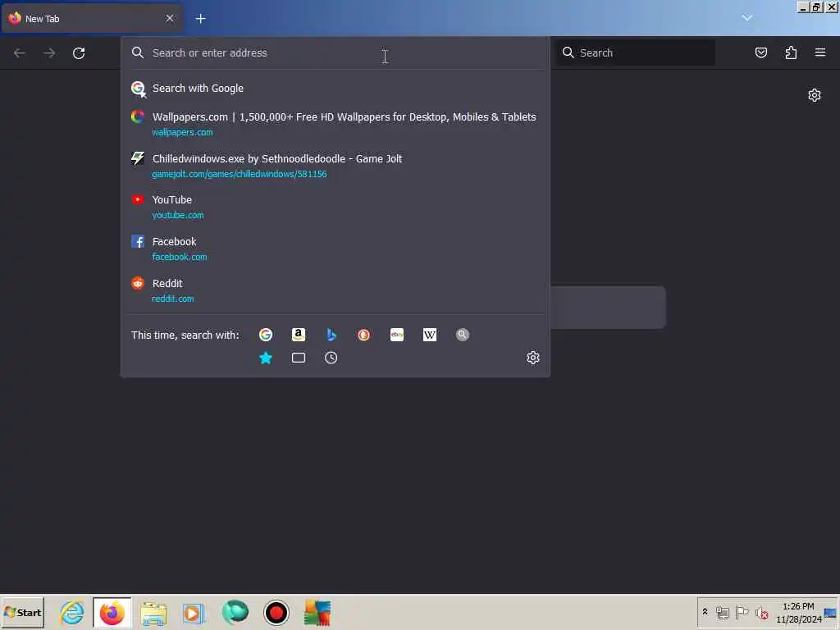Click the Firefox taskbar button
The image size is (840, 630).
[x=112, y=612]
